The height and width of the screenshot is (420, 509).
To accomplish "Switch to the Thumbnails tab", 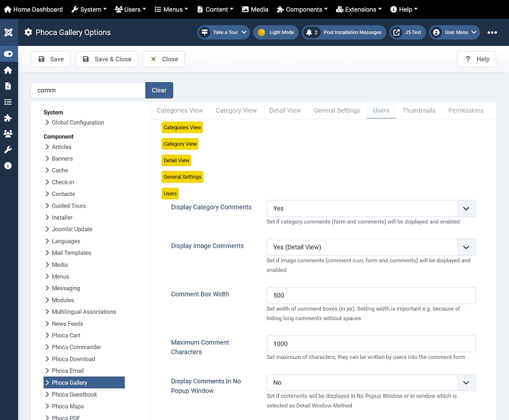I will [x=419, y=111].
